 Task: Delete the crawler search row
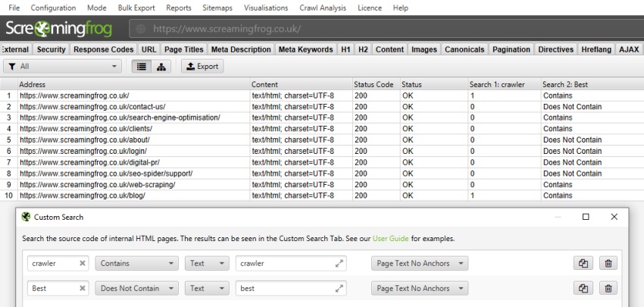tap(608, 264)
